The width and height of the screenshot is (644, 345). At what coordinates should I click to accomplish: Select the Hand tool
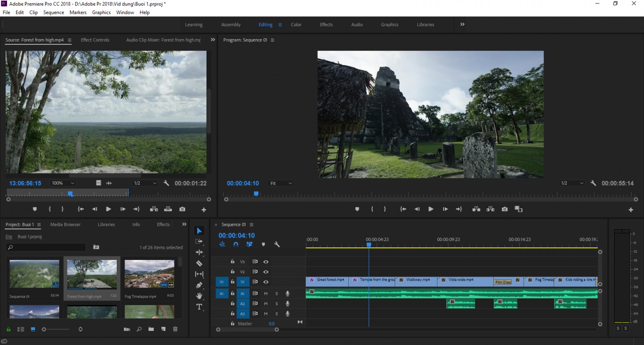[199, 296]
